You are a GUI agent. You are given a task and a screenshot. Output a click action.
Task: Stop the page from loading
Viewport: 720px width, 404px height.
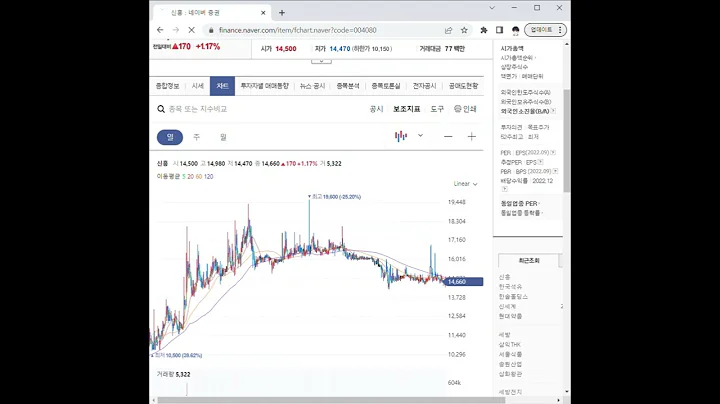pyautogui.click(x=191, y=30)
